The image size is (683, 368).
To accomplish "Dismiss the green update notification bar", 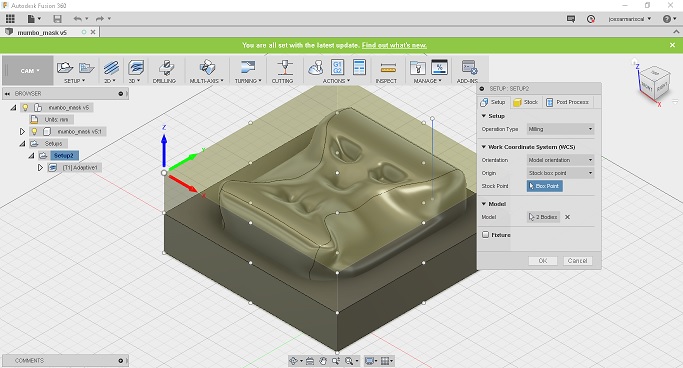I will click(672, 45).
